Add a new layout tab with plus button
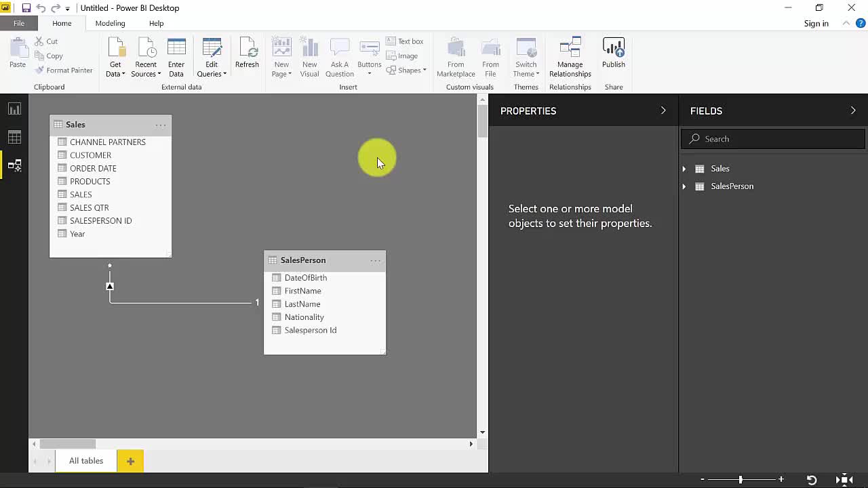 click(130, 461)
